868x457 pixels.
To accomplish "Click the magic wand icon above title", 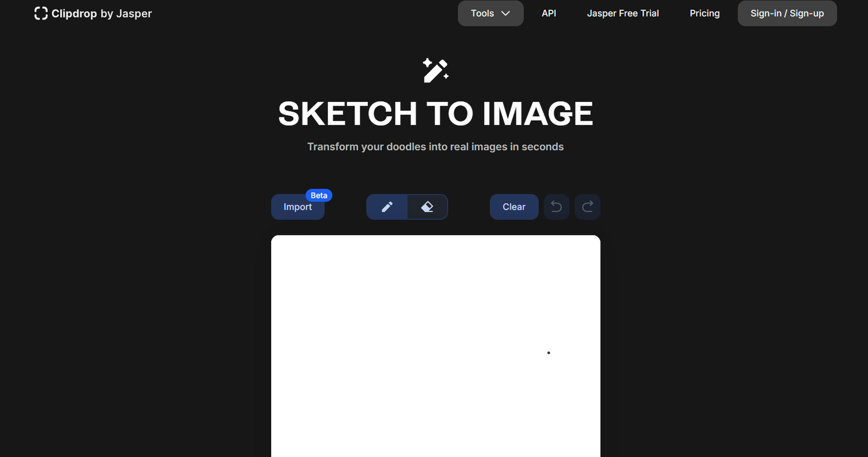I will pyautogui.click(x=436, y=71).
